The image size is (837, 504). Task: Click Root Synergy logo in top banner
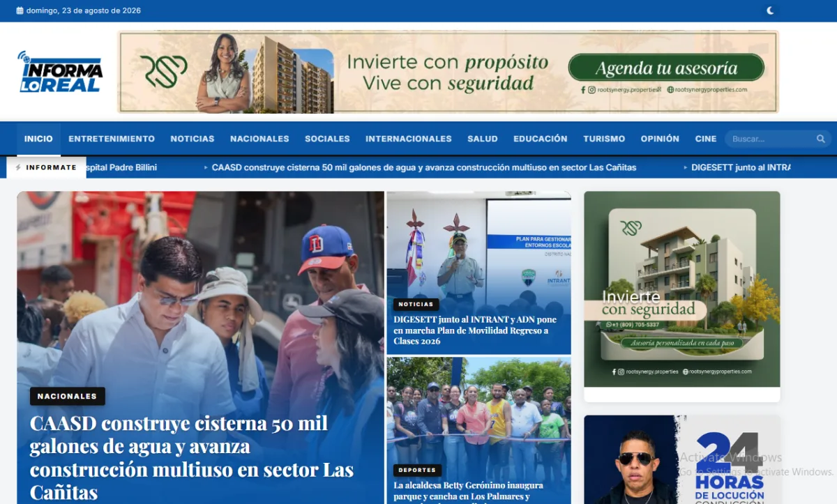(163, 72)
